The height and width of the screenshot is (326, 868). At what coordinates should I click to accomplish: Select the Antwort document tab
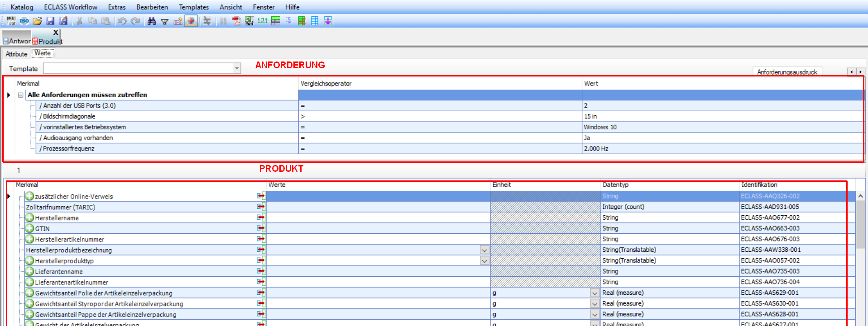(17, 41)
